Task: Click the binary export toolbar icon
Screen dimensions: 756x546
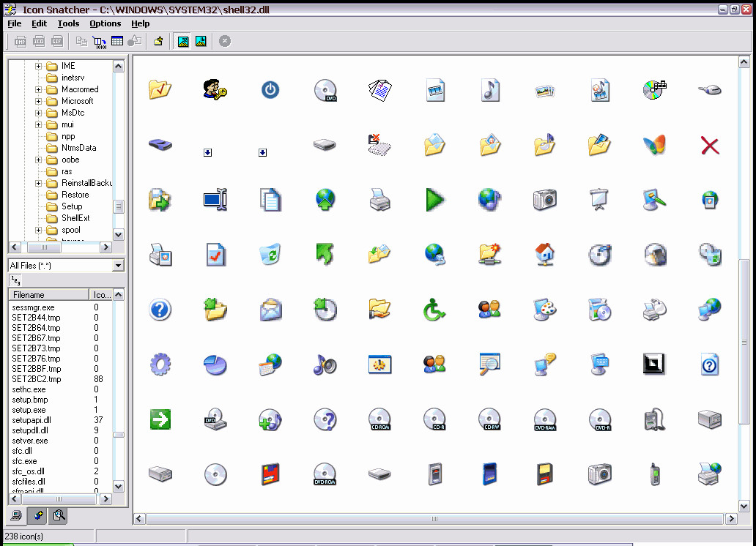Action: click(x=100, y=42)
